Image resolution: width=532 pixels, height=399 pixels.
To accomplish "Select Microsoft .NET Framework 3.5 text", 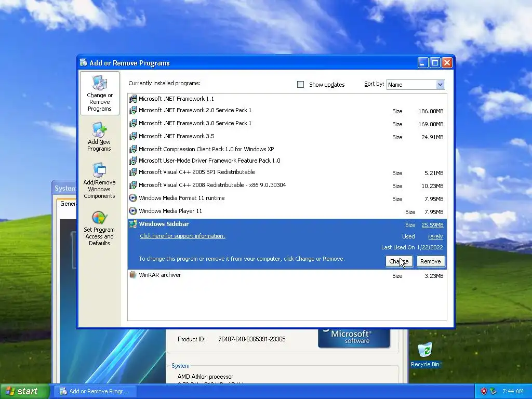I will (x=177, y=136).
